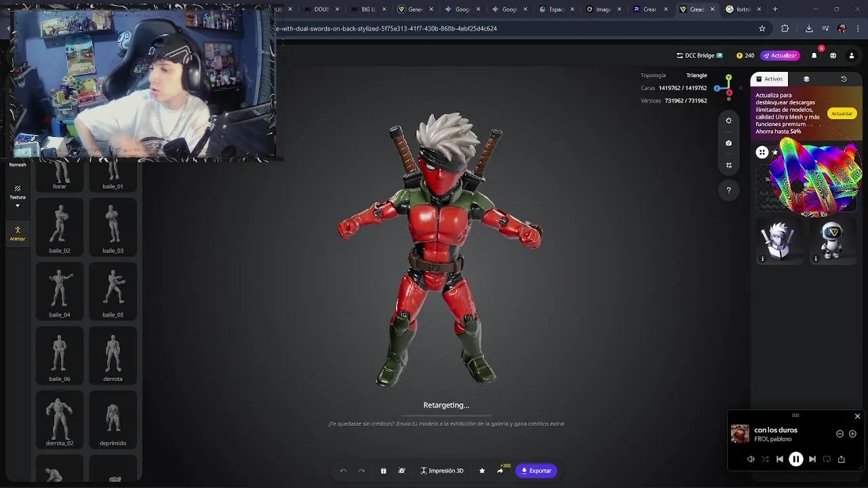Image resolution: width=868 pixels, height=488 pixels.
Task: Mute the music player volume
Action: click(751, 459)
